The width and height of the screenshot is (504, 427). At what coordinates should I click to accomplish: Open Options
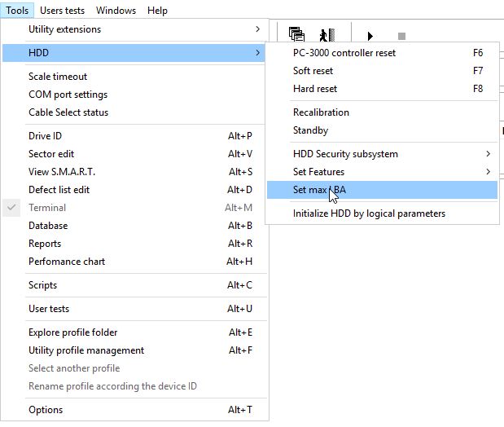click(134, 410)
